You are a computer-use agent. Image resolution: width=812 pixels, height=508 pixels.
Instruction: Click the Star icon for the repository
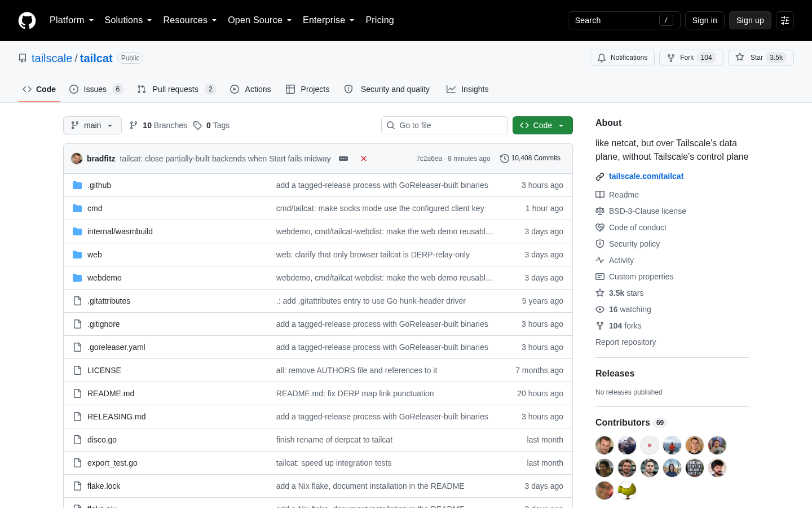pyautogui.click(x=740, y=58)
